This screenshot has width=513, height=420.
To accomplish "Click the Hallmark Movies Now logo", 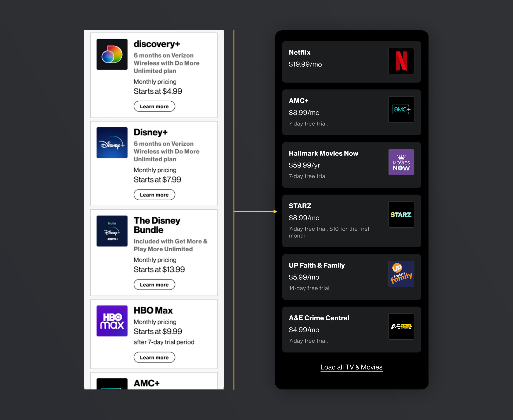I will tap(401, 162).
